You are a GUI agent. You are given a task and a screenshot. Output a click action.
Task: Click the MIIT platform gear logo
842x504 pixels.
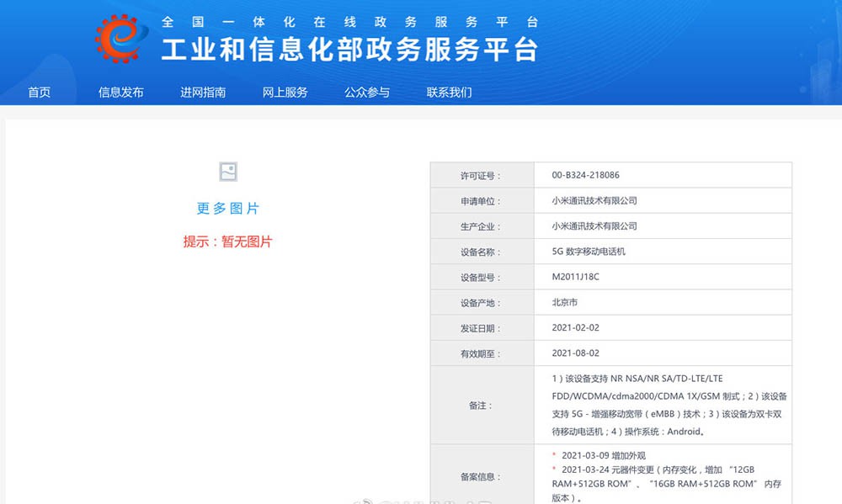(x=121, y=39)
